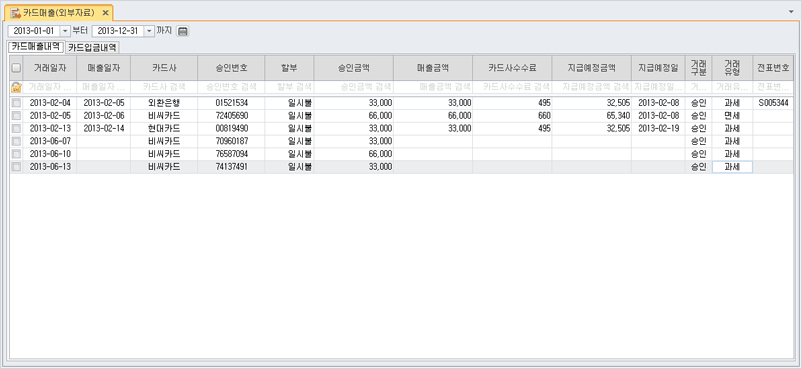
Task: Open the tab list dropdown arrow at top right
Action: pyautogui.click(x=791, y=11)
